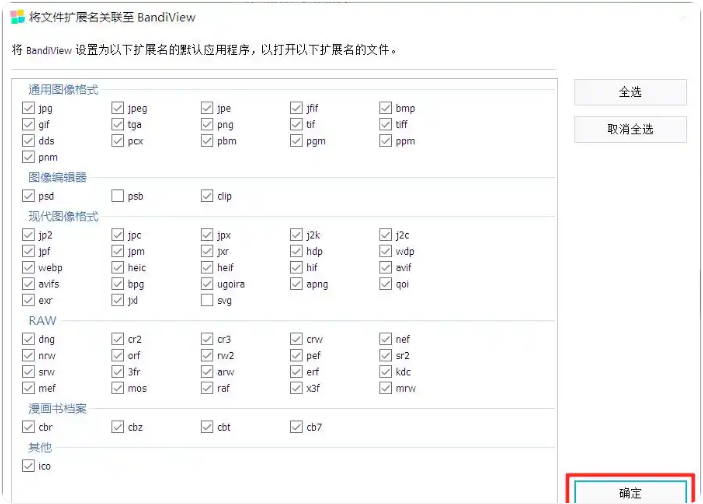Toggle the j2c checkbox

pos(386,235)
